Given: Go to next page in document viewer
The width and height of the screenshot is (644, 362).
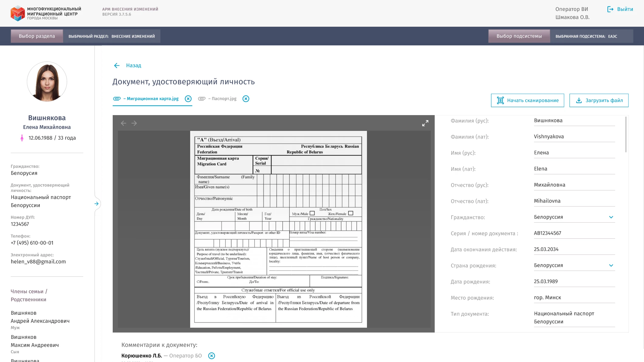Looking at the screenshot, I should pos(134,123).
